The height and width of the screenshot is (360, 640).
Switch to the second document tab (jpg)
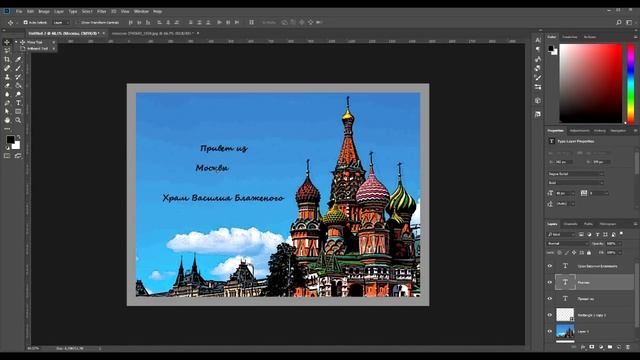tap(153, 33)
